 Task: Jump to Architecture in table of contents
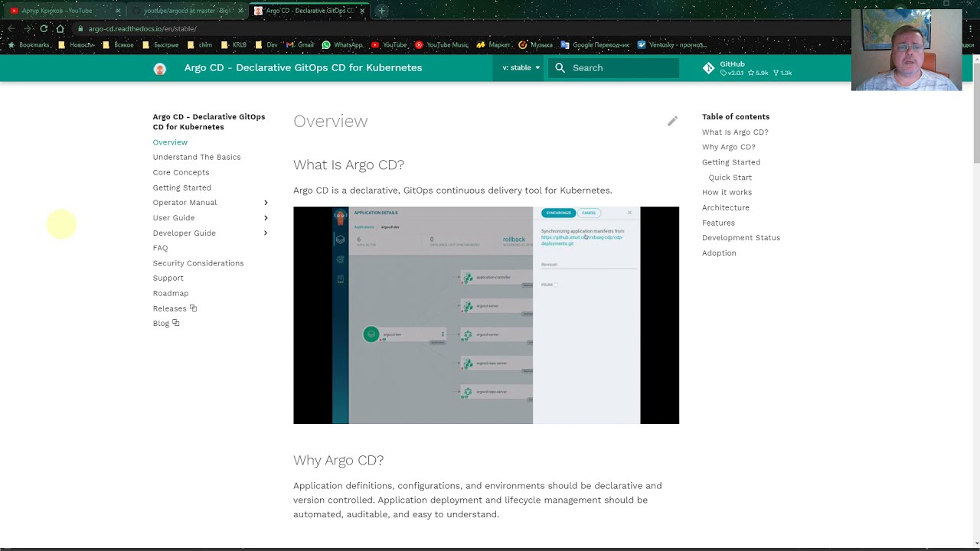tap(726, 207)
